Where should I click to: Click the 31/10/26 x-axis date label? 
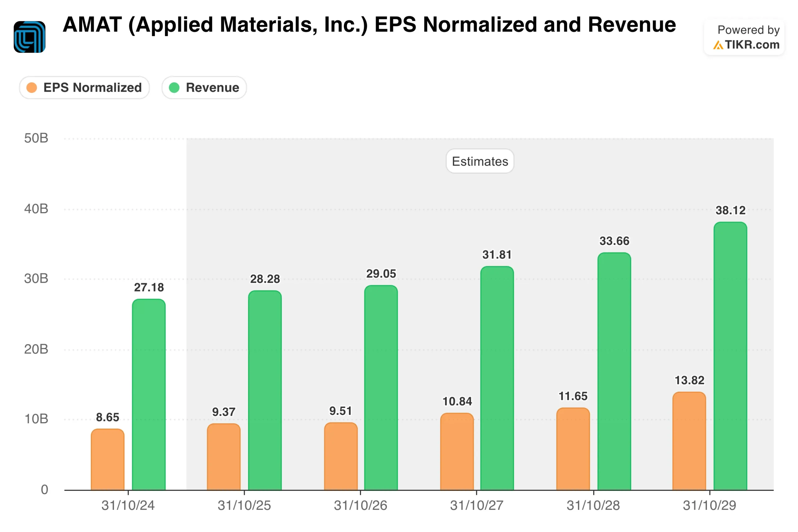coord(360,506)
